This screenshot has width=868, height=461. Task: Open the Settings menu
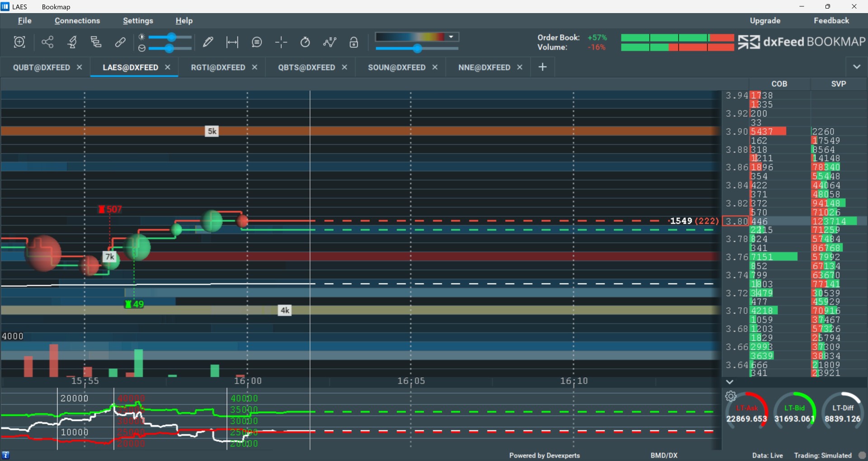tap(138, 21)
